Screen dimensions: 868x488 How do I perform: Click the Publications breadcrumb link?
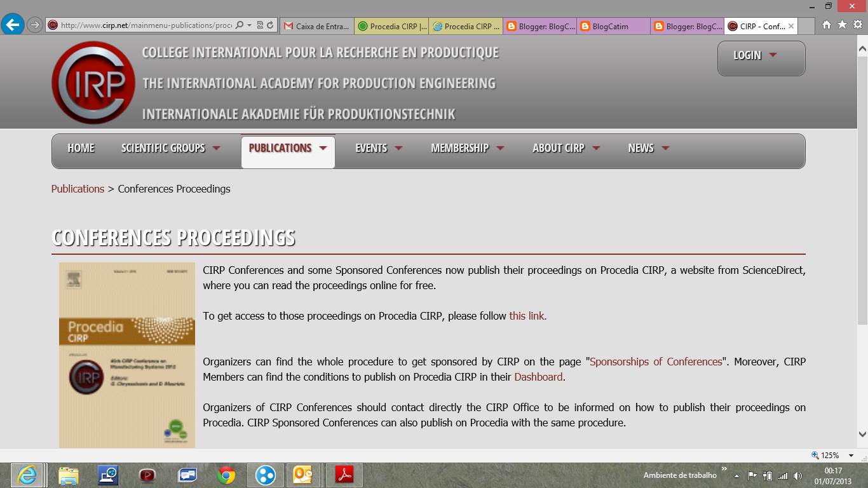78,189
